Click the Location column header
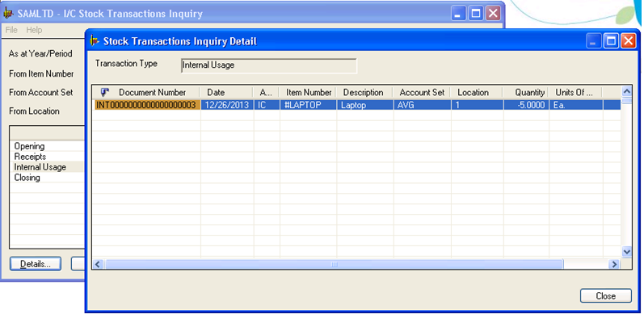 tap(474, 92)
